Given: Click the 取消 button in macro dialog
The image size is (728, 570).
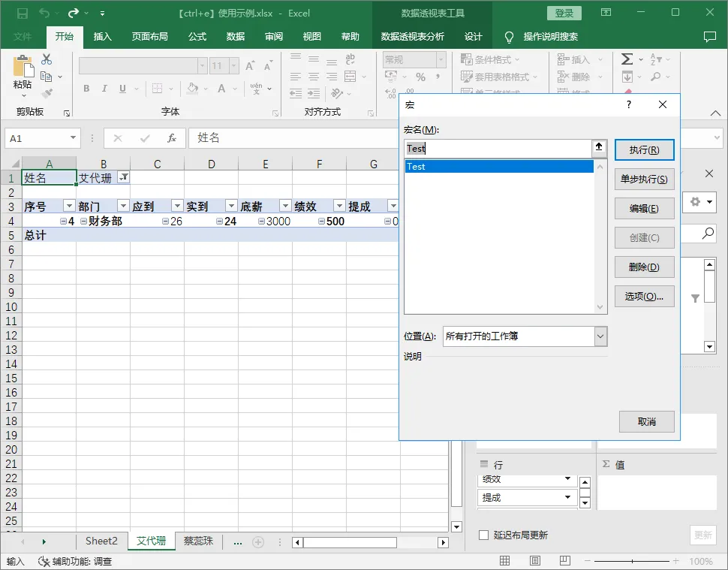Looking at the screenshot, I should pyautogui.click(x=646, y=421).
